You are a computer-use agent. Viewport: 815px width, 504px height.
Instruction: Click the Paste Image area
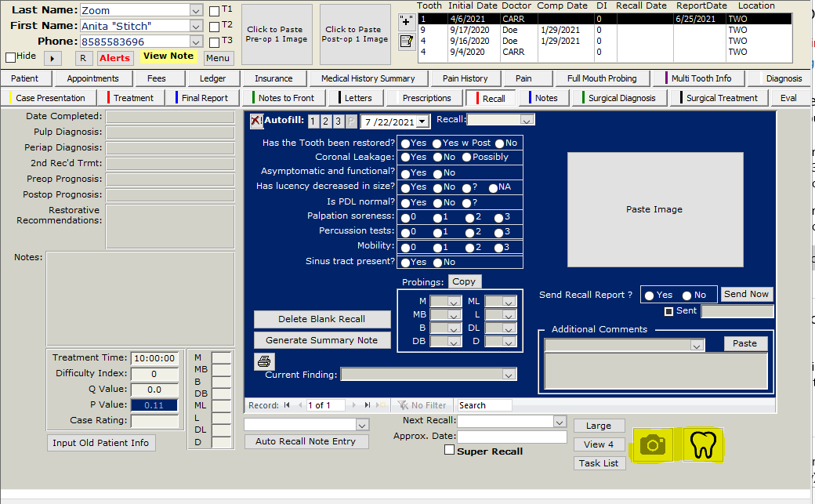pos(654,209)
